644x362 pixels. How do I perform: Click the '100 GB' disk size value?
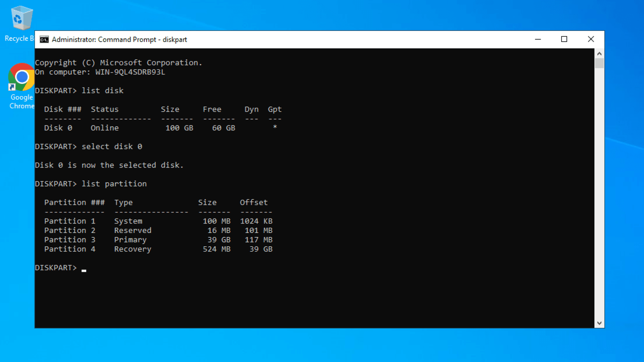tap(179, 128)
